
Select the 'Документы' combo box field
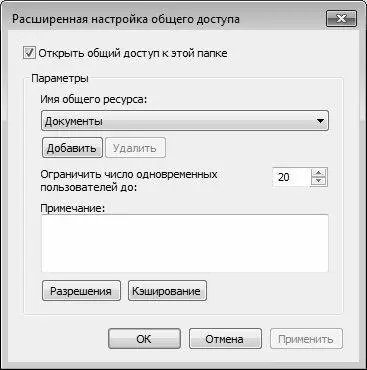185,121
